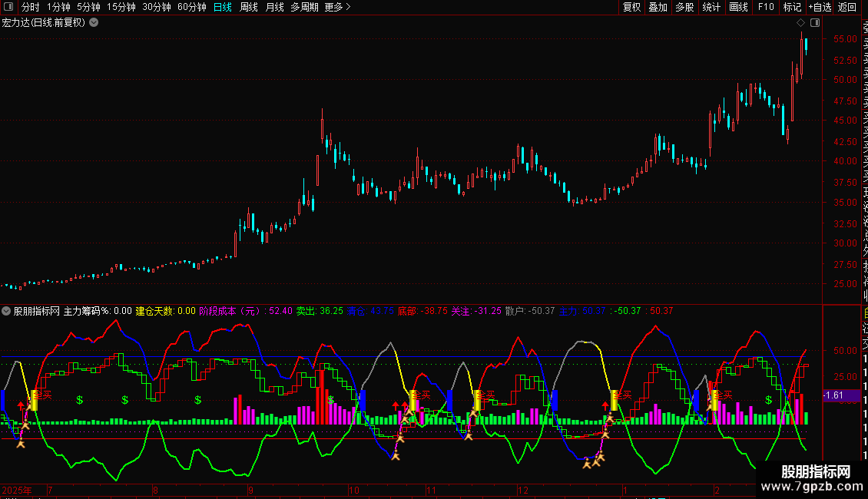
Task: Open the 股朋指标网 indicator dropdown
Action: pos(6,311)
